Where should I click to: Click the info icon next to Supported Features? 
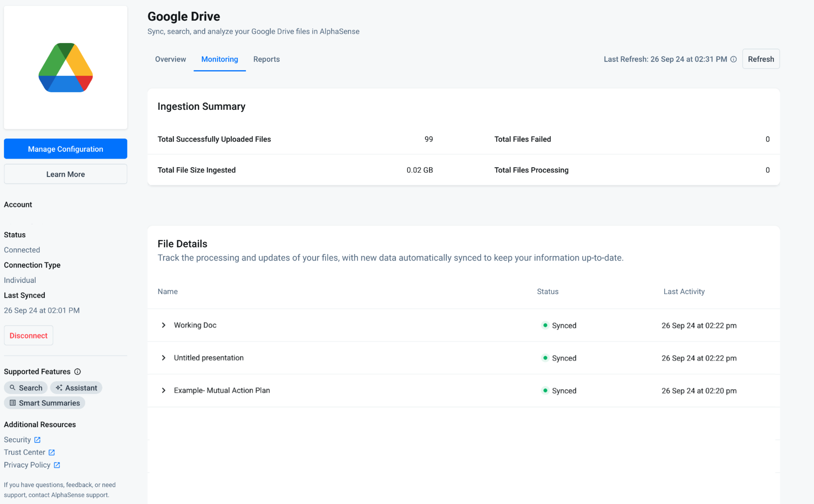coord(78,372)
